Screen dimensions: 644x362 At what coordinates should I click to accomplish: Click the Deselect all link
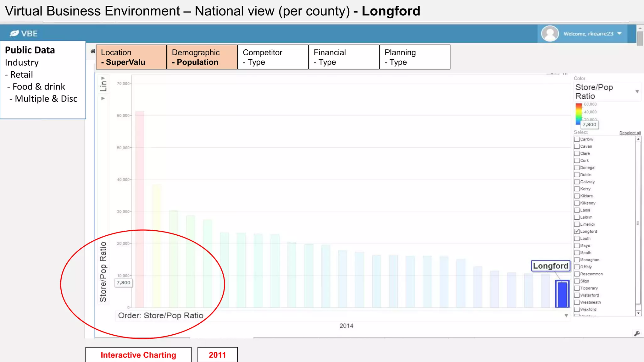[x=630, y=133]
